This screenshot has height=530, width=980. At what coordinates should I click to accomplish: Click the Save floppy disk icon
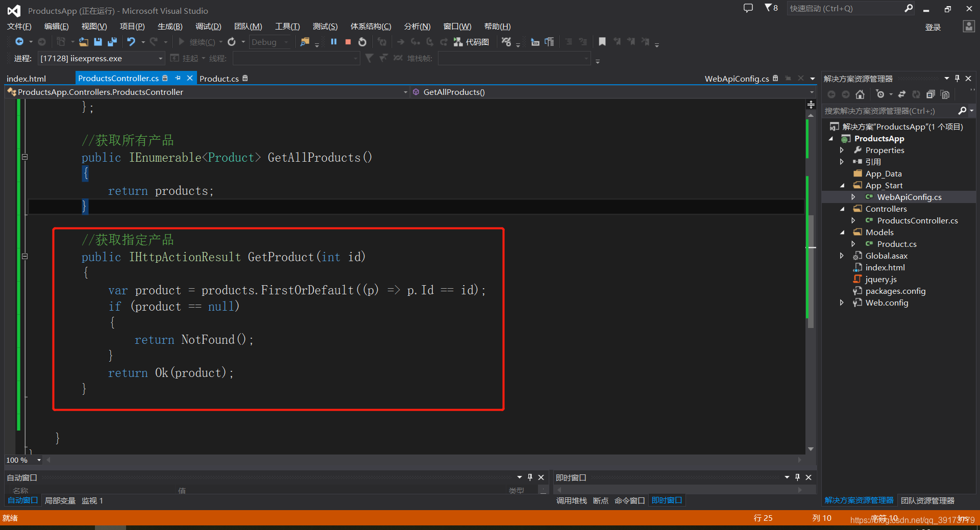[x=98, y=42]
